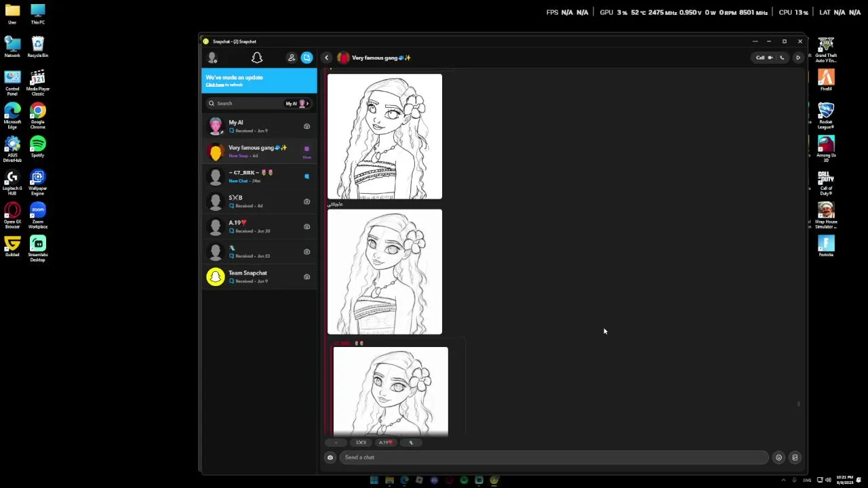The image size is (868, 488).
Task: Show hidden system tray icons
Action: 783,481
